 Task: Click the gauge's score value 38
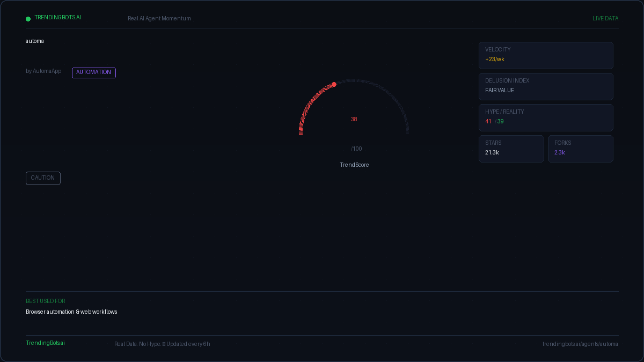coord(354,120)
